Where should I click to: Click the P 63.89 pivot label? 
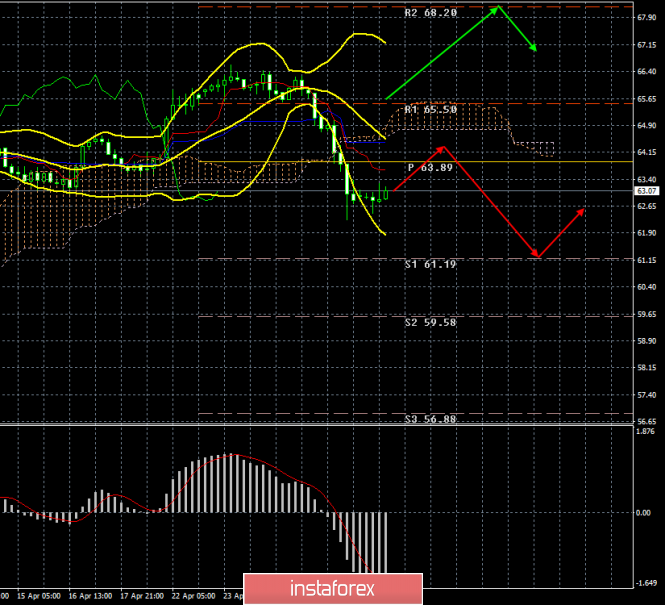[x=432, y=167]
